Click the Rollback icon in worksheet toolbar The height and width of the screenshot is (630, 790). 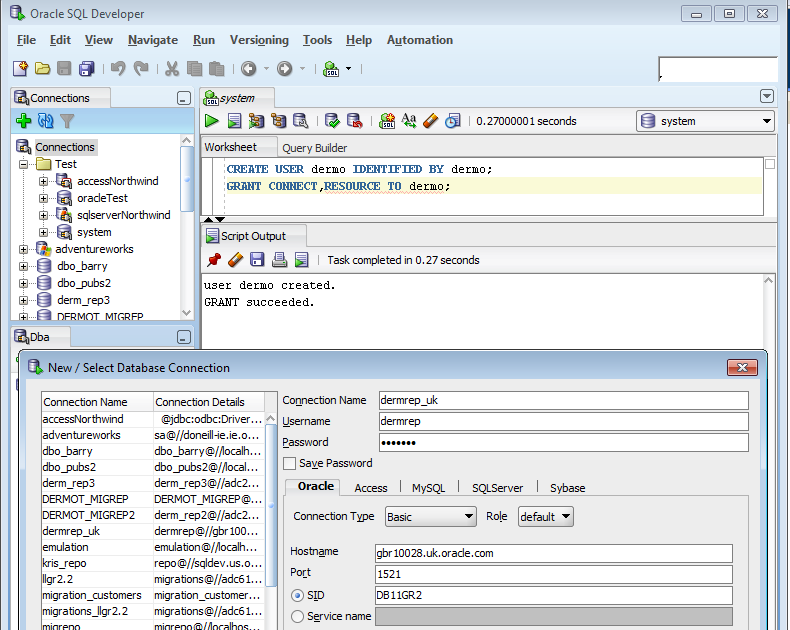355,121
